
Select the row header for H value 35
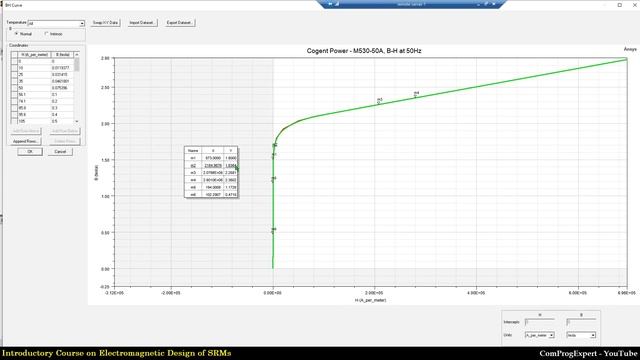click(14, 81)
